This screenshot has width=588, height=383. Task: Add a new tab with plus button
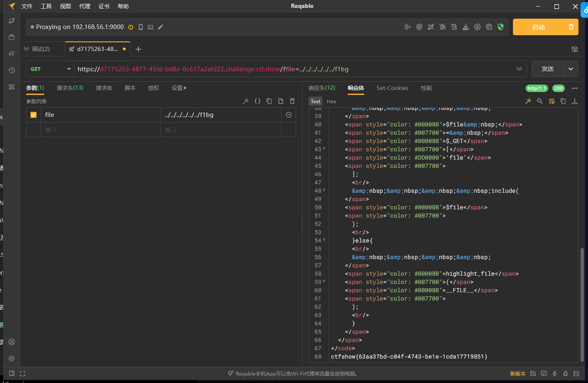(138, 49)
